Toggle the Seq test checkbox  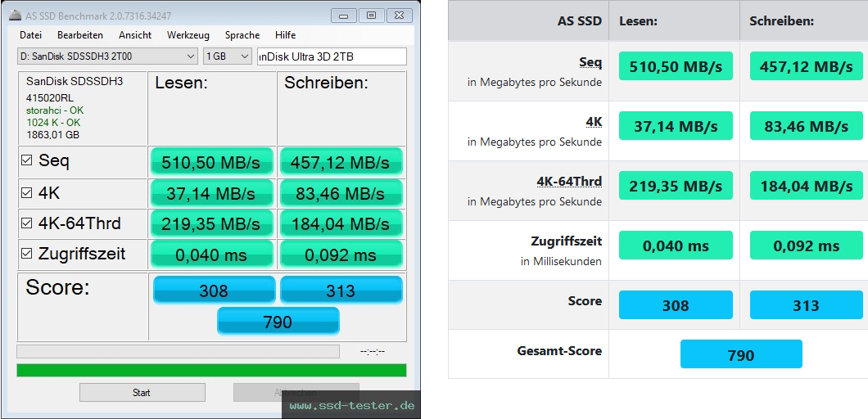click(x=26, y=160)
